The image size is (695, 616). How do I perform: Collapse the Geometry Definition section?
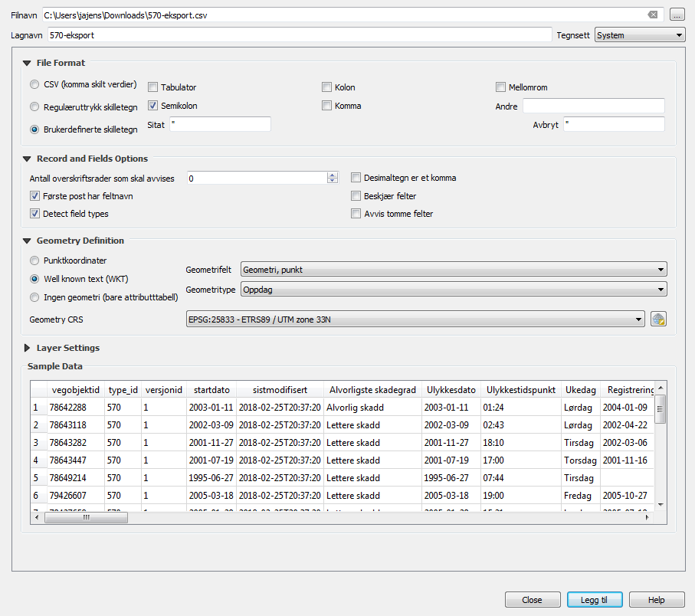click(27, 241)
